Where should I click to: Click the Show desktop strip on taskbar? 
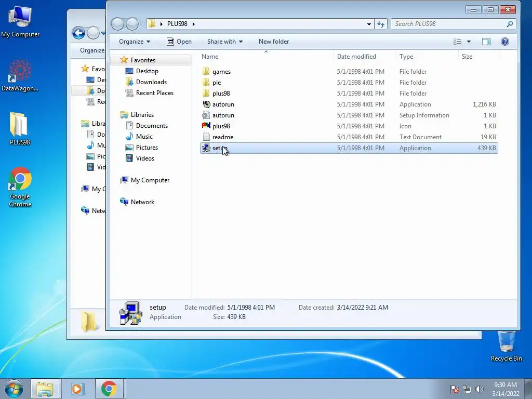pos(528,389)
